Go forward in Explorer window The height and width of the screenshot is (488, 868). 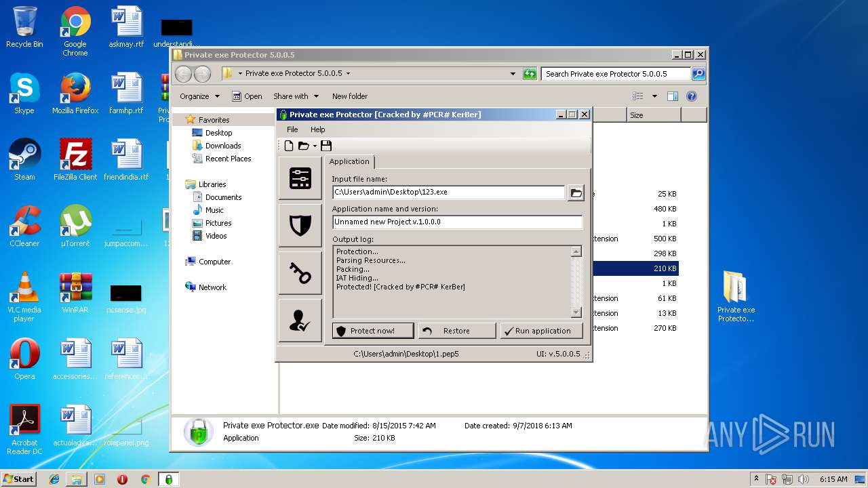coord(202,74)
